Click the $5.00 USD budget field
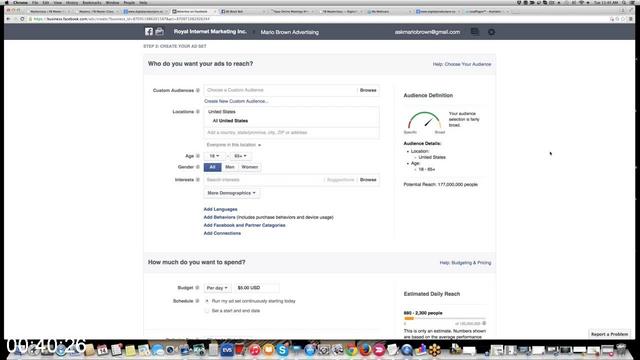Image resolution: width=640 pixels, height=360 pixels. pyautogui.click(x=257, y=288)
